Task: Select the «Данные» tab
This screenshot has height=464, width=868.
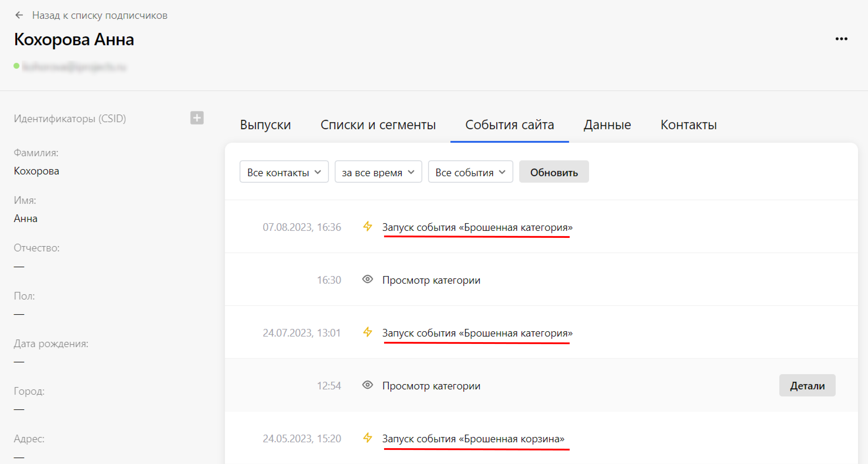Action: click(x=607, y=125)
